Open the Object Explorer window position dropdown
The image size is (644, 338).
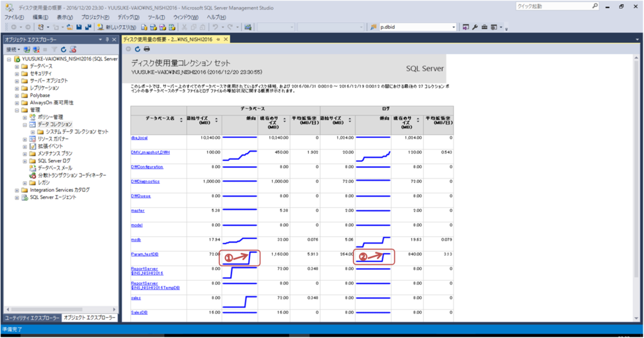tap(100, 40)
